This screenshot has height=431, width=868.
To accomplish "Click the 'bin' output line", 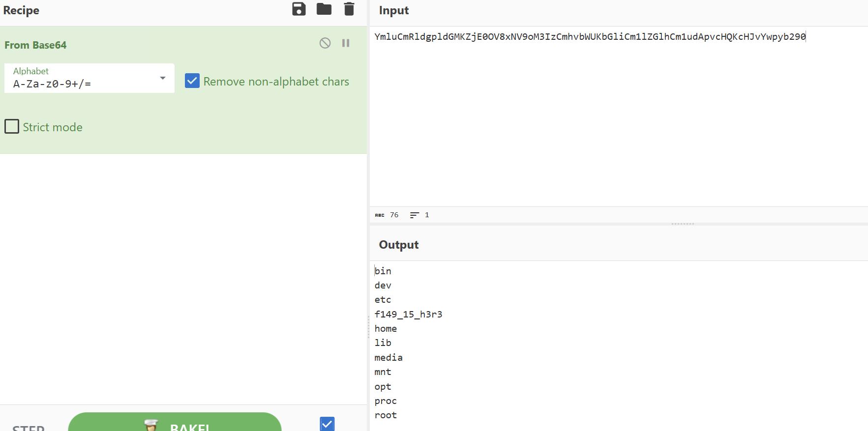I will (383, 271).
